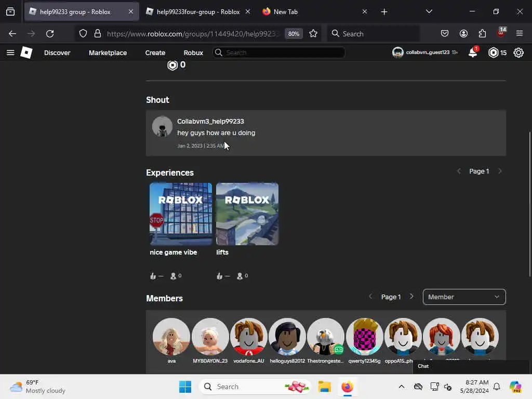Screen dimensions: 532x399
Task: Open the tracking protection shield icon
Action: [x=83, y=34]
